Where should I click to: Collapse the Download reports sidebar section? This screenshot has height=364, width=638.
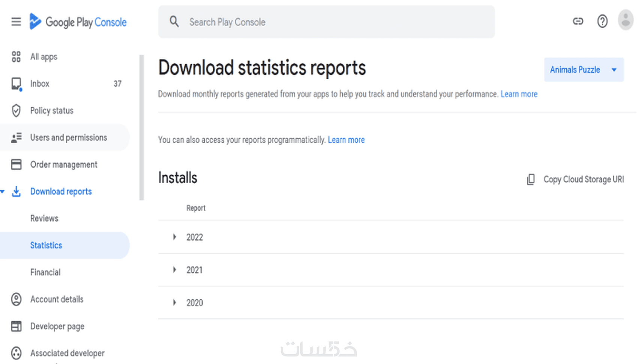[x=3, y=192]
